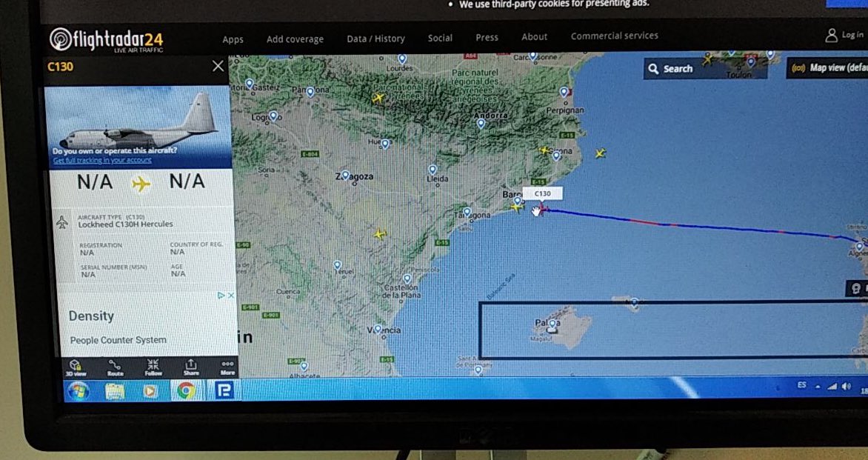Click the Lleida airport pin
The image size is (868, 460).
[433, 170]
